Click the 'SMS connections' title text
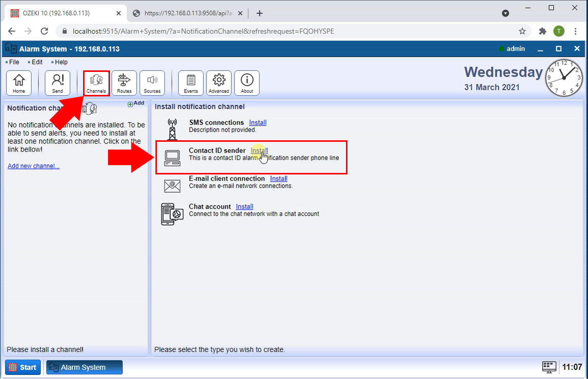Screen dimensions: 588x379 pos(217,122)
